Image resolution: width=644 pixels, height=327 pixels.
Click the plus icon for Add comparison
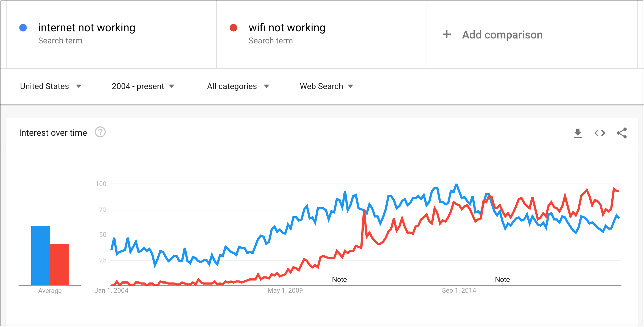447,34
